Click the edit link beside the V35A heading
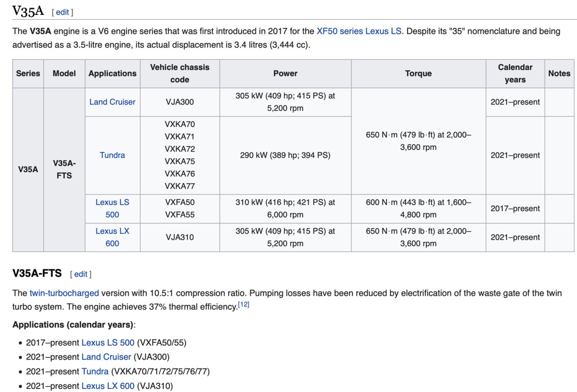The height and width of the screenshot is (392, 577). coord(62,13)
